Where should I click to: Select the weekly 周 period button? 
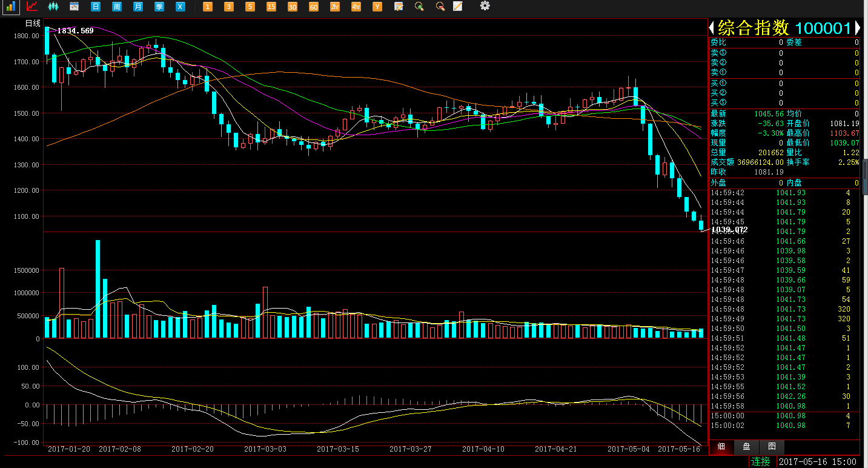pos(117,7)
